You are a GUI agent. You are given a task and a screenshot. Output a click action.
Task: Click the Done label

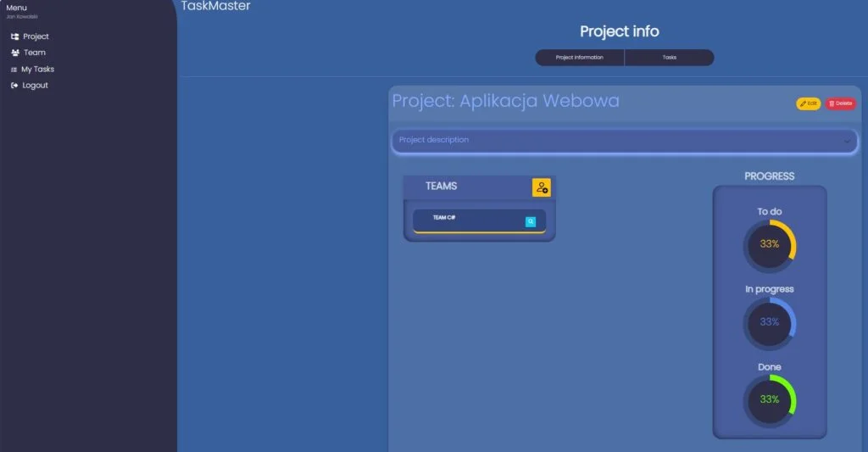point(770,367)
